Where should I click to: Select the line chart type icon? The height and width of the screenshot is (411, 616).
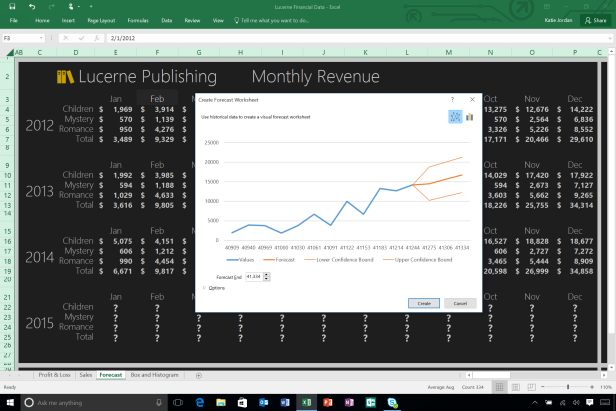click(455, 117)
